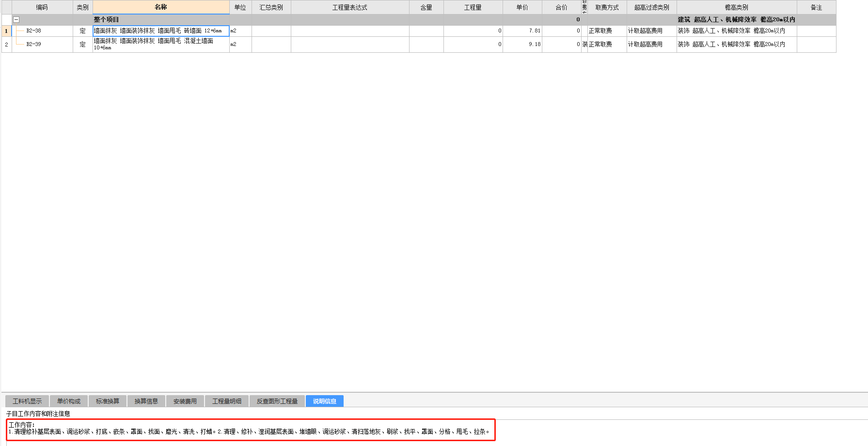Show the 工程量明细 tab

pos(227,401)
